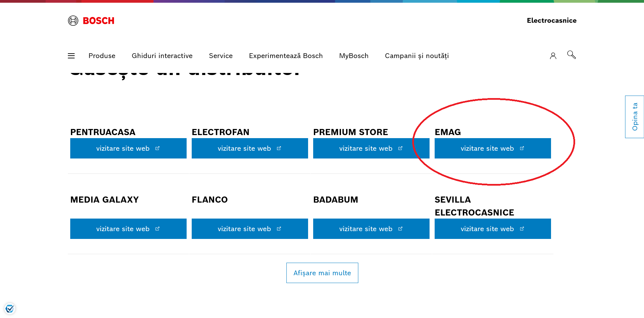644x318 pixels.
Task: Click external link icon under PENTRUACASA
Action: pyautogui.click(x=157, y=148)
